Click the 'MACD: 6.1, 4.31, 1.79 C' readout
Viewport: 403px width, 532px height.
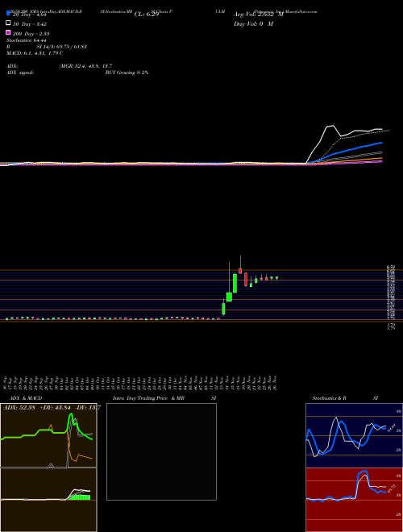pos(35,53)
